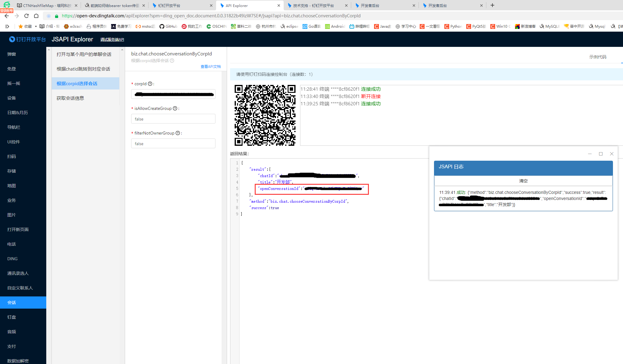Viewport: 623px width, 364px height.
Task: Reload the current page
Action: [26, 16]
